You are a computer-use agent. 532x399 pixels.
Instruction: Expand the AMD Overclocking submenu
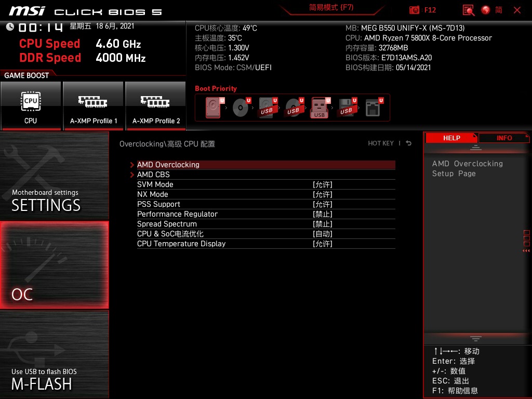168,165
